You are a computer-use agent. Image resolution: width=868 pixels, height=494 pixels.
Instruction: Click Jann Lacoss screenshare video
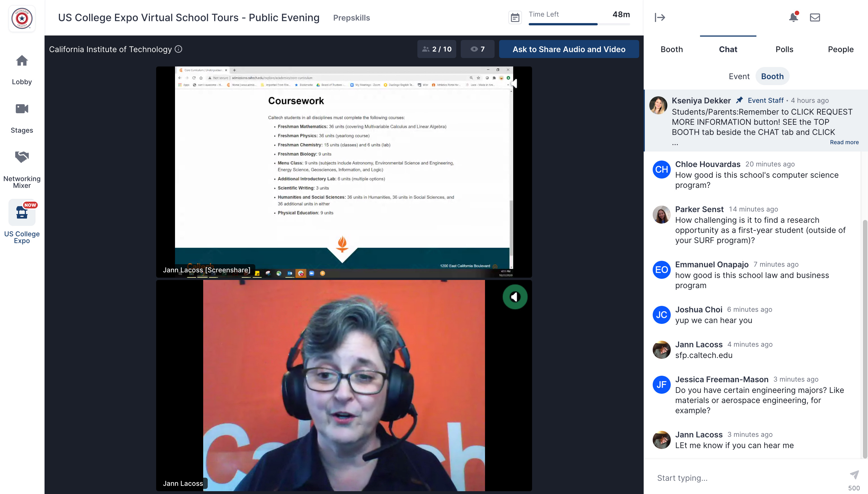point(344,172)
